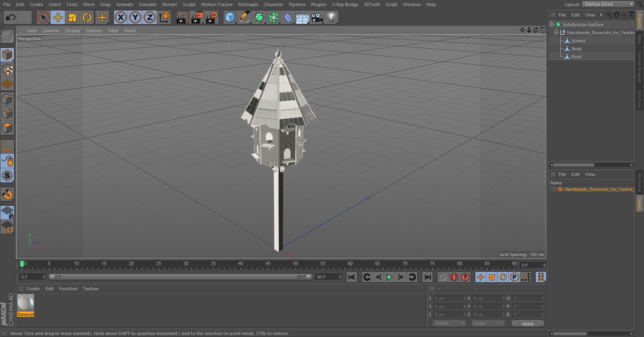Screen dimensions: 644x337
Task: Open the Layout dropdown Startup (User)
Action: (608, 4)
